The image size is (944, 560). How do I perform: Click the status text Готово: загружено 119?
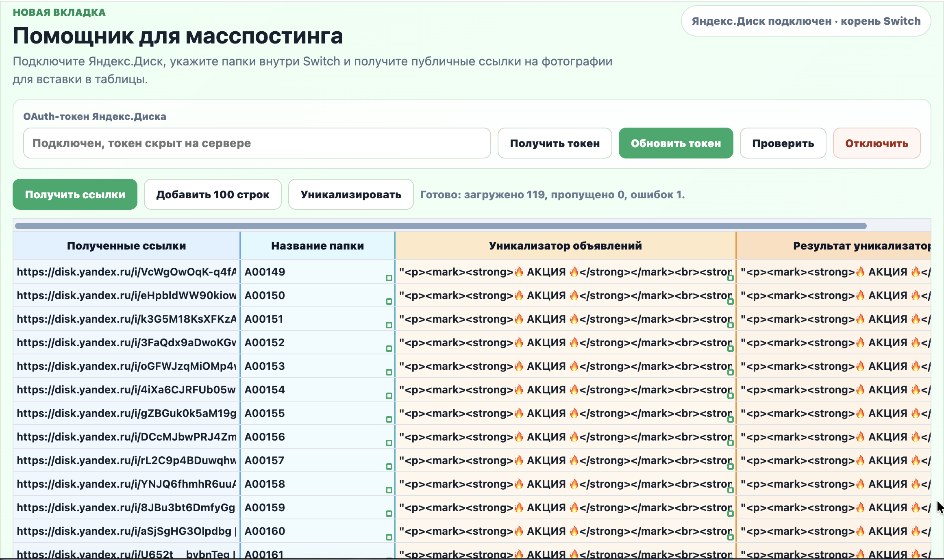[x=552, y=195]
